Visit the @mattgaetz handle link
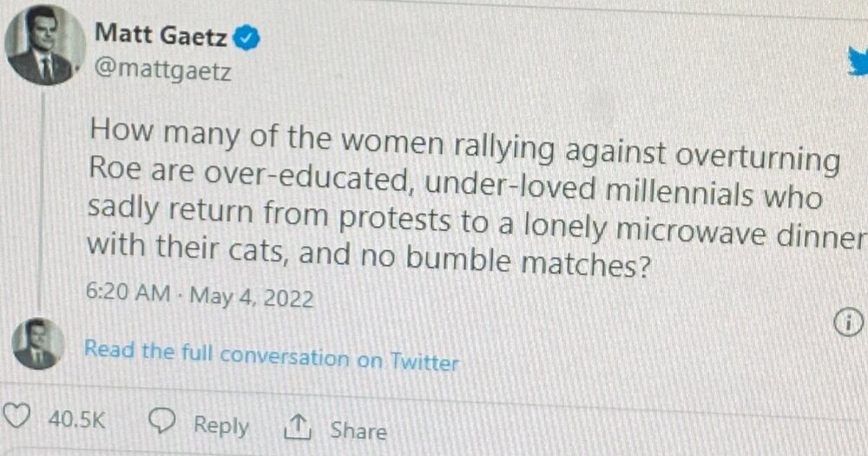868x456 pixels. click(x=162, y=70)
